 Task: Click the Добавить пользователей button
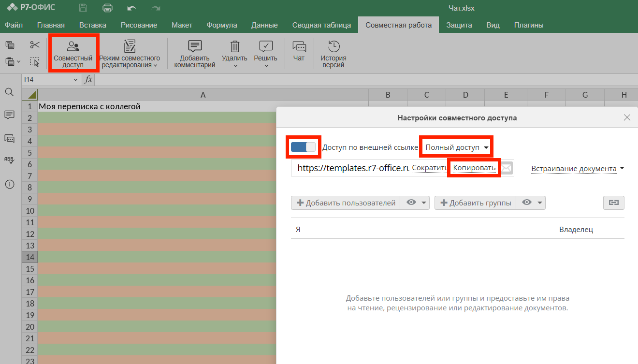(x=347, y=203)
